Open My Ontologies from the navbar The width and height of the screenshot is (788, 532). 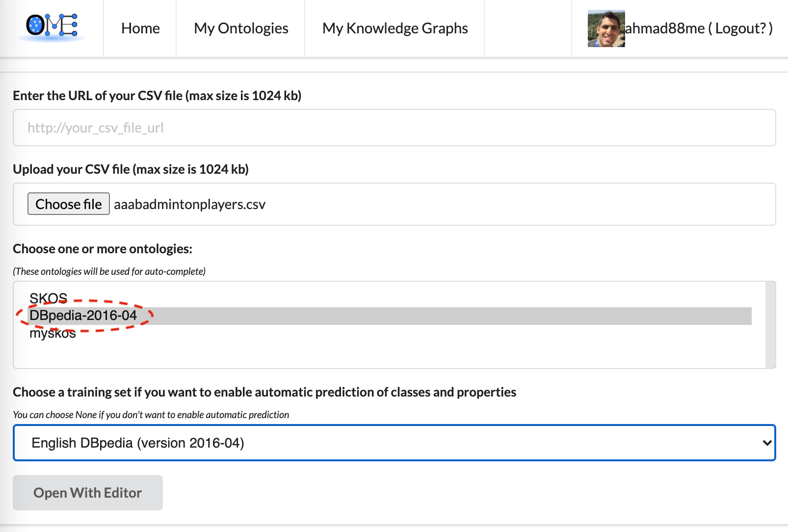coord(241,28)
